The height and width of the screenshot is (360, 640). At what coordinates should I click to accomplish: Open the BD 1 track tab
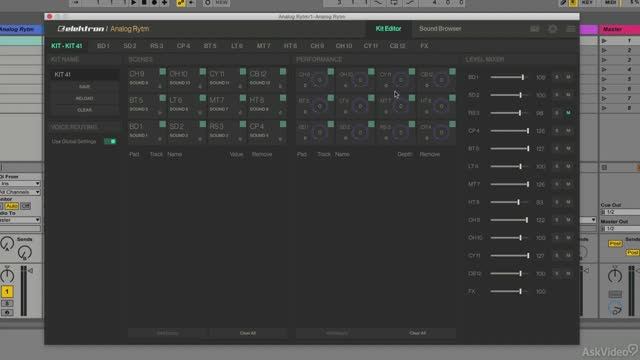pos(103,46)
